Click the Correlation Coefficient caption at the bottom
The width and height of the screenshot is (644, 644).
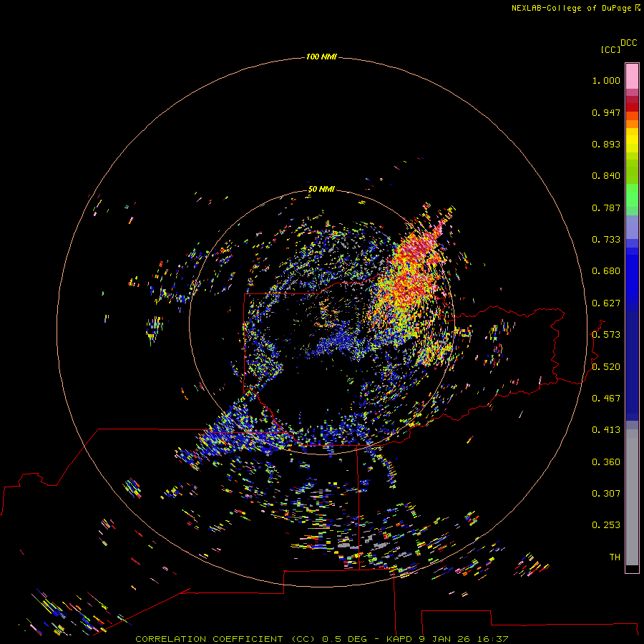coord(322,639)
